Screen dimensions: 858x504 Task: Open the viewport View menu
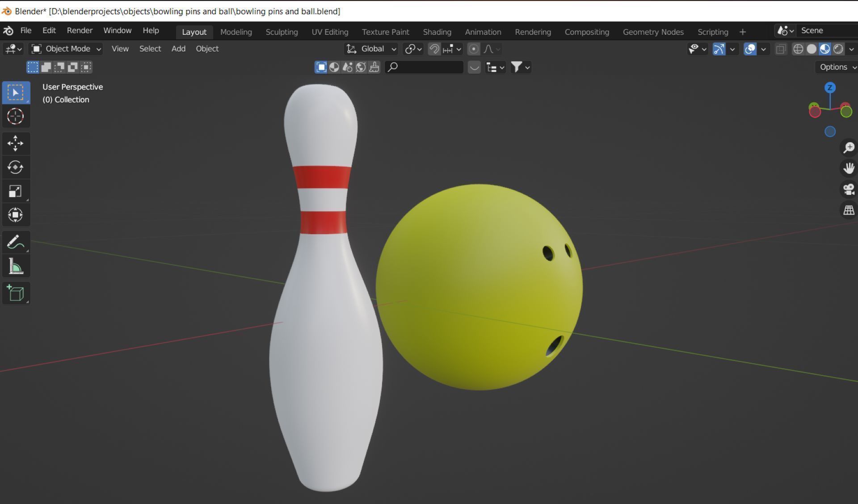click(x=120, y=49)
